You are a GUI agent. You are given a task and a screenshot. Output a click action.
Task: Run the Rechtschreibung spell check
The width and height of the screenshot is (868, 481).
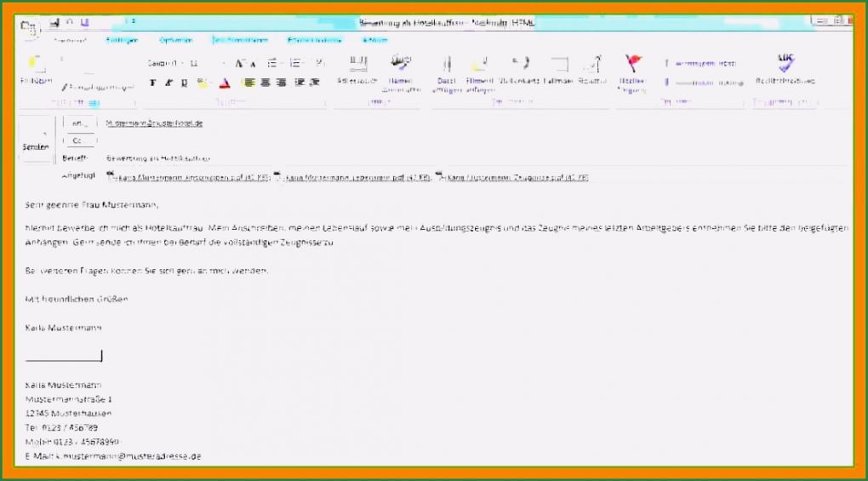785,65
